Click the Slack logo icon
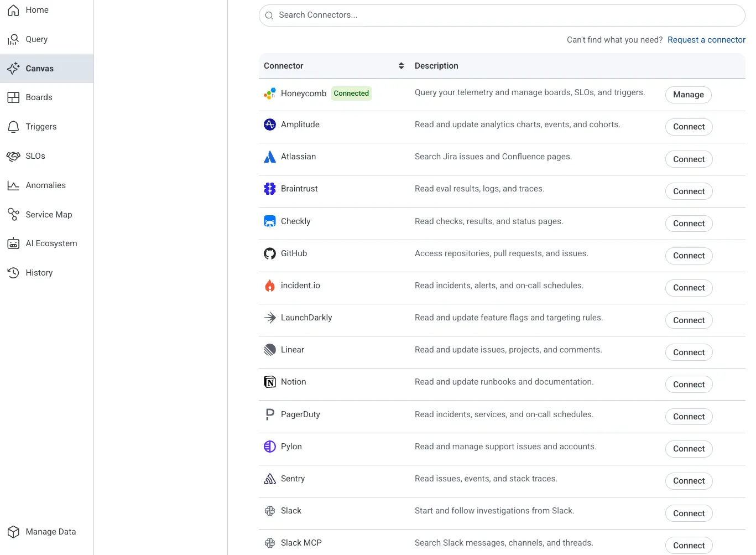The image size is (756, 555). 270,511
